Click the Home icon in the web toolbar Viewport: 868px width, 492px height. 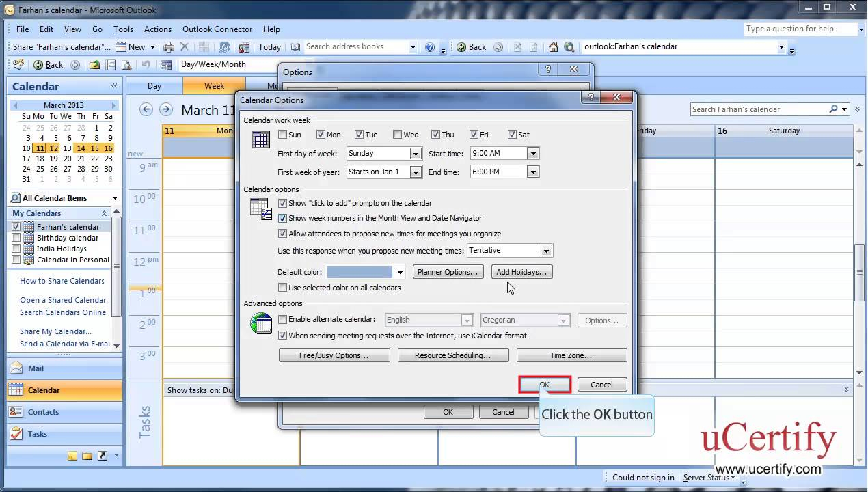point(553,47)
